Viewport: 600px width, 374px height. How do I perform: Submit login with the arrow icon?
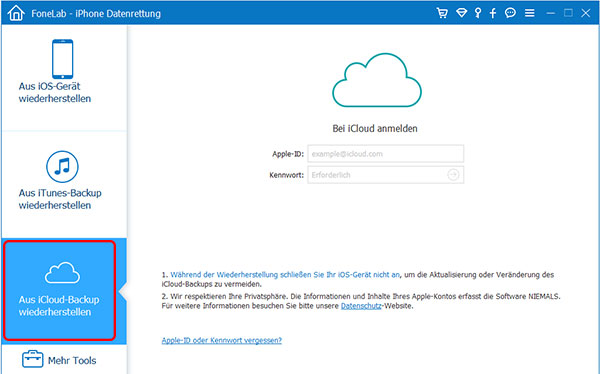pos(453,175)
